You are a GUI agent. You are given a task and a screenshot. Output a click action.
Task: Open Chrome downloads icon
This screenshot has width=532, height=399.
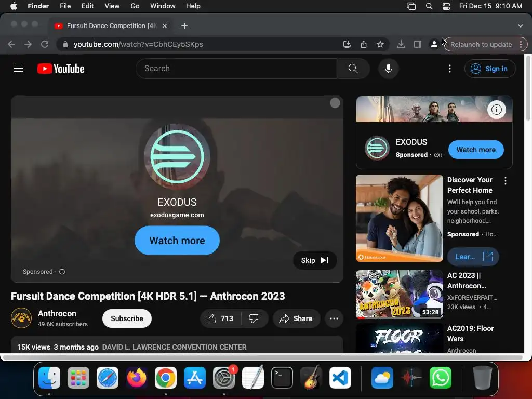click(401, 45)
